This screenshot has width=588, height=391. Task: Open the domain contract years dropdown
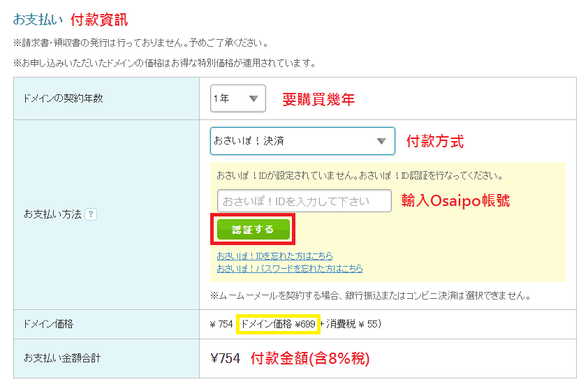pos(238,98)
